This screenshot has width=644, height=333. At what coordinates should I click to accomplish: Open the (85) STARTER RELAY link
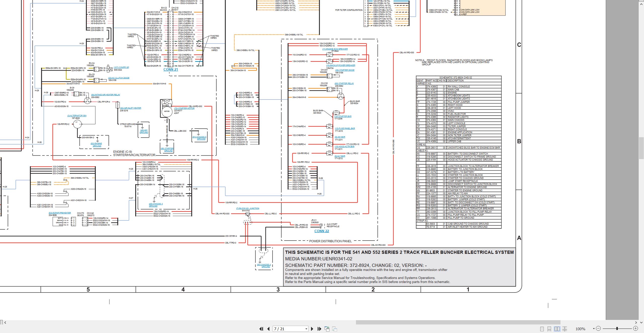[344, 83]
